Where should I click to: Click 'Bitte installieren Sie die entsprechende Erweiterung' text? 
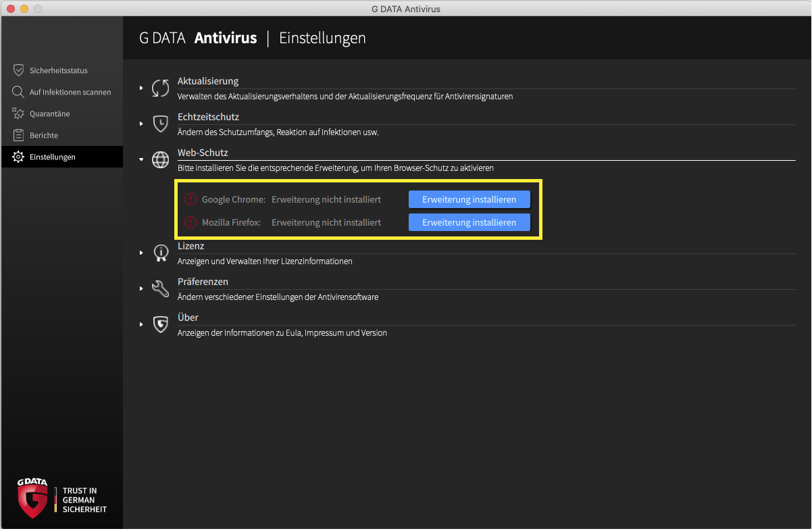336,168
